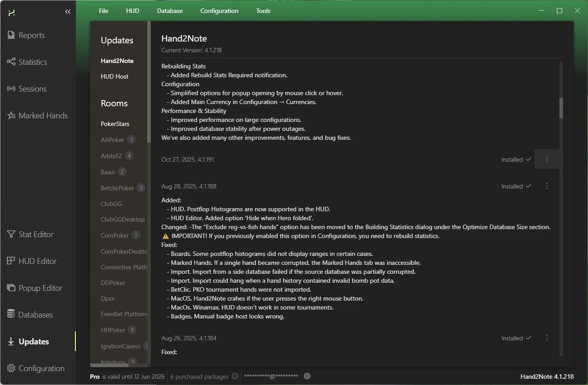Click the Aug 28, 2025, 4.1.188 release header

[189, 186]
